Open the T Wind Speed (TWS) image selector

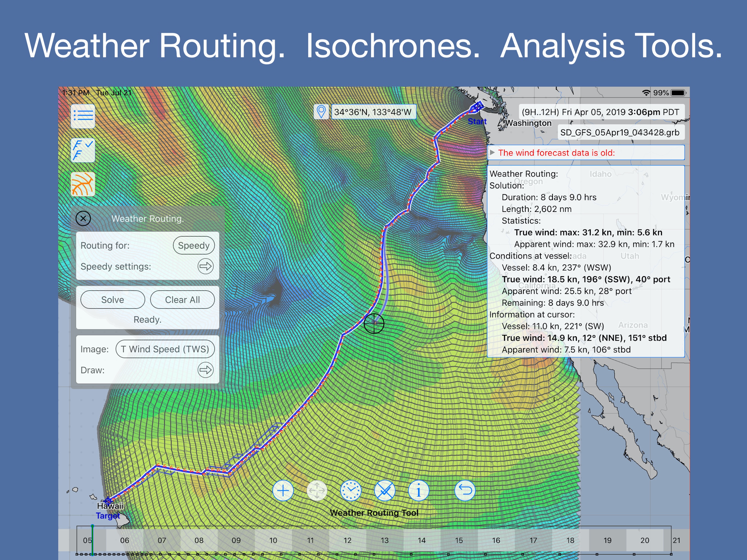165,349
